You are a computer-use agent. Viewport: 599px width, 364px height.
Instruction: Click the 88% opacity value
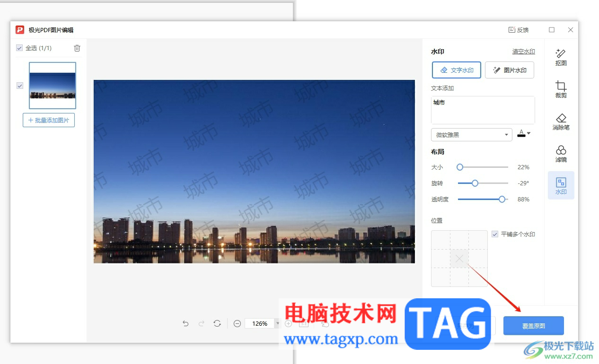click(523, 199)
